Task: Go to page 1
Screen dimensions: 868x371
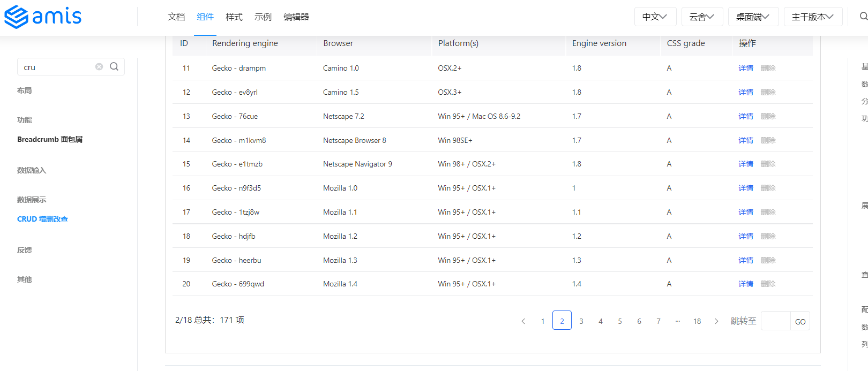Action: click(543, 321)
